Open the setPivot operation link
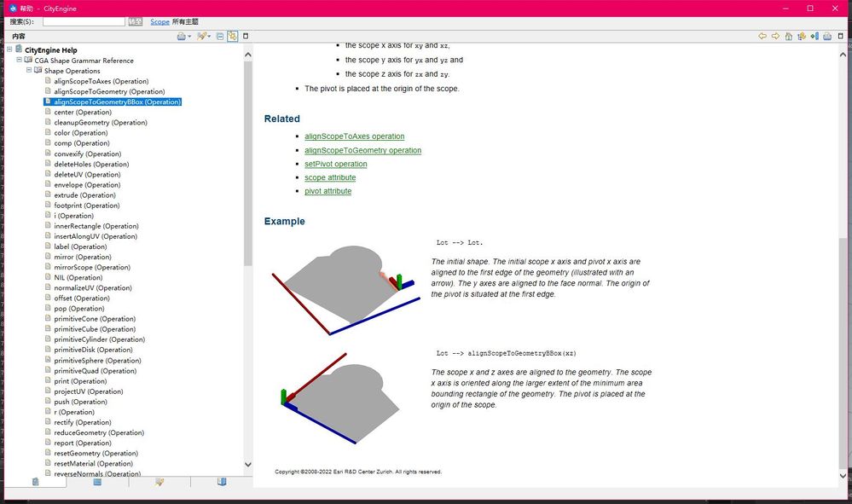Image resolution: width=852 pixels, height=504 pixels. click(336, 164)
